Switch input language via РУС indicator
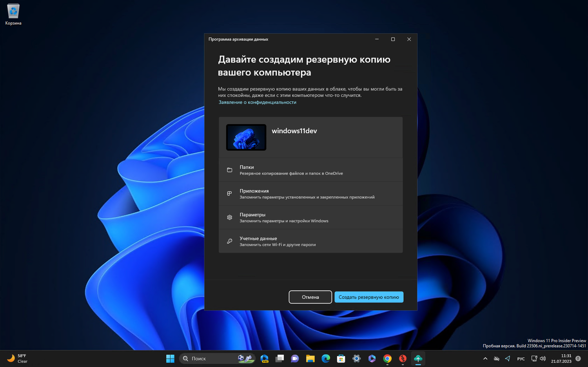The image size is (588, 367). [x=521, y=359]
